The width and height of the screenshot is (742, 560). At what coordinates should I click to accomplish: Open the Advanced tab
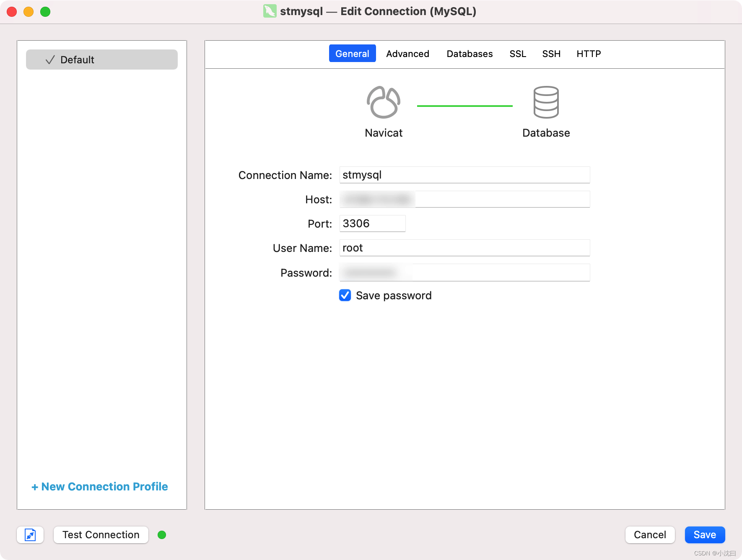(x=407, y=54)
